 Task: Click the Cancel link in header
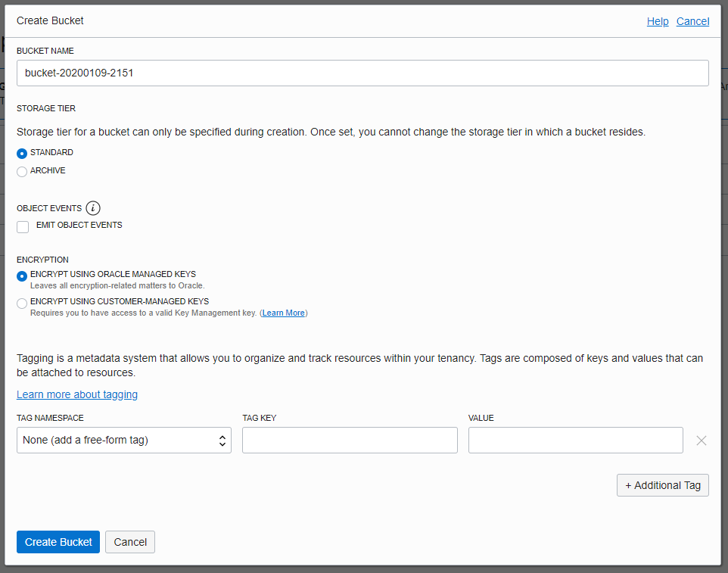click(692, 21)
